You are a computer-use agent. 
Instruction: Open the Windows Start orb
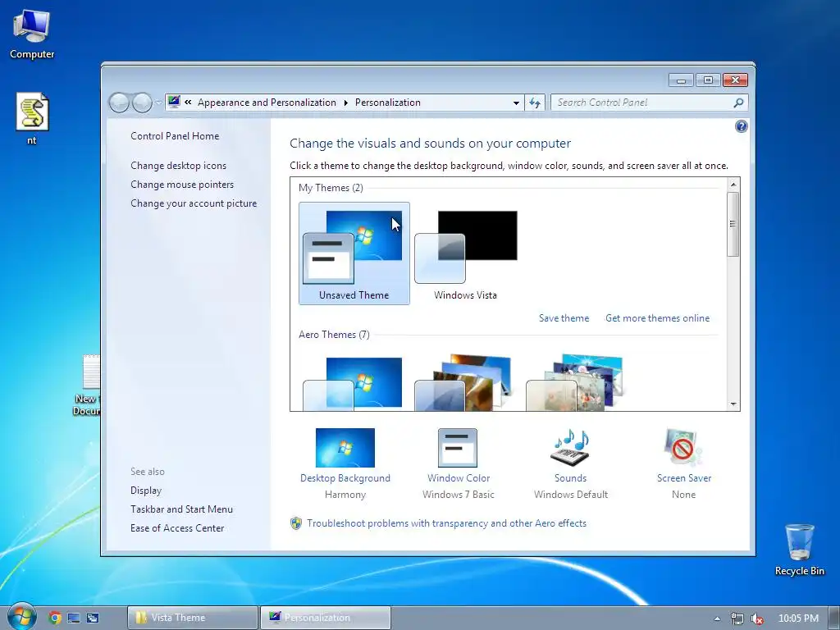pos(21,617)
